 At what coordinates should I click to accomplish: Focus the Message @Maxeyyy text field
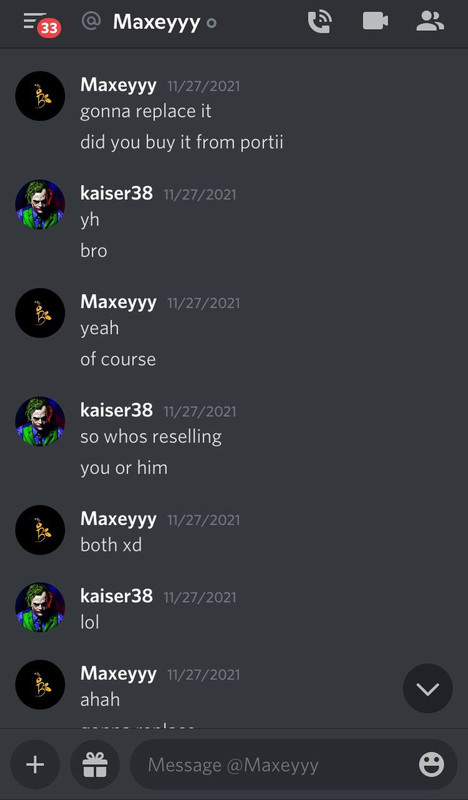coord(293,764)
